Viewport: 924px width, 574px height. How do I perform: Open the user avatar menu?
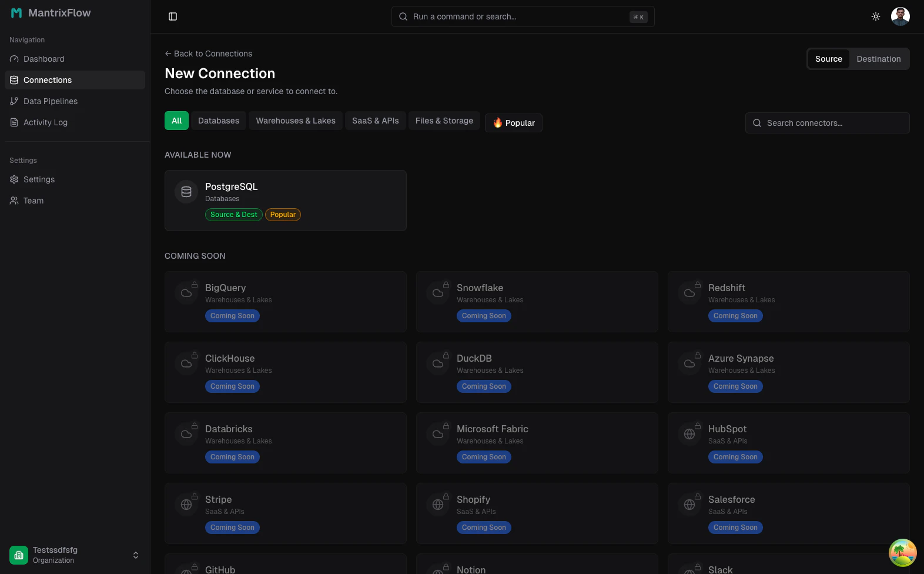click(900, 16)
